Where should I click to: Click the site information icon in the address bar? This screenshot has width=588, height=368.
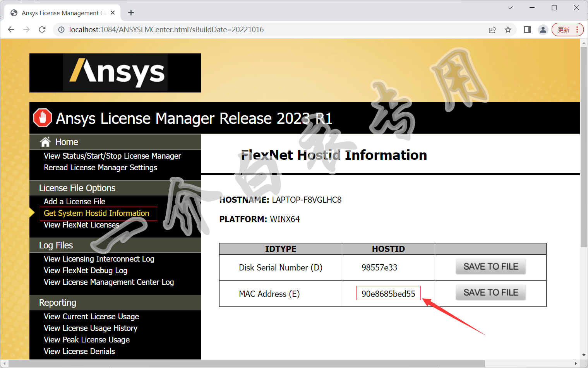pos(61,29)
